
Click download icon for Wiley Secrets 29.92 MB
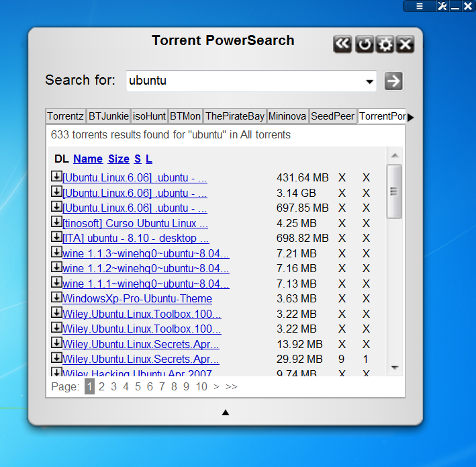pos(56,357)
